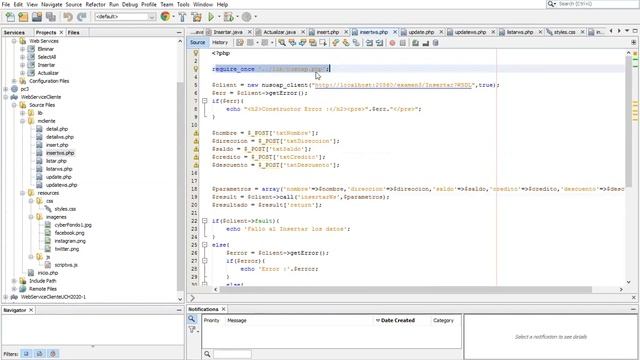640x360 pixels.
Task: Switch to the Insertar.java editor tab
Action: [228, 32]
